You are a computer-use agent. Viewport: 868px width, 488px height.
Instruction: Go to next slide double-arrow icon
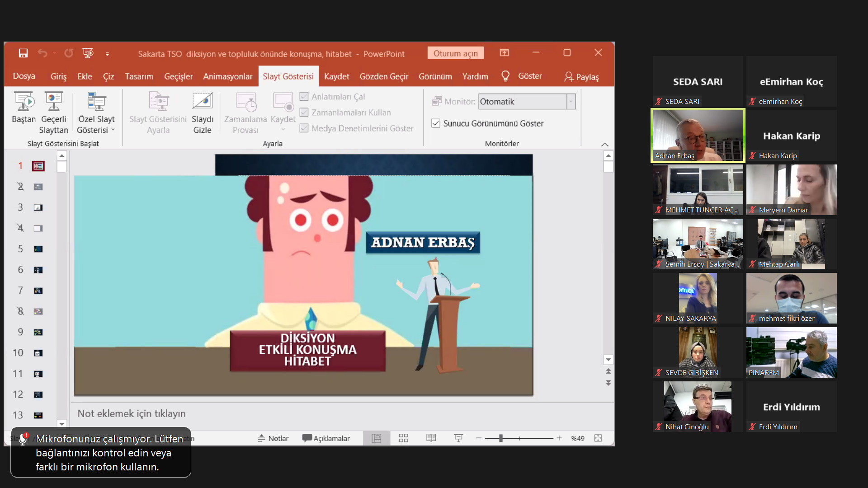click(x=609, y=382)
